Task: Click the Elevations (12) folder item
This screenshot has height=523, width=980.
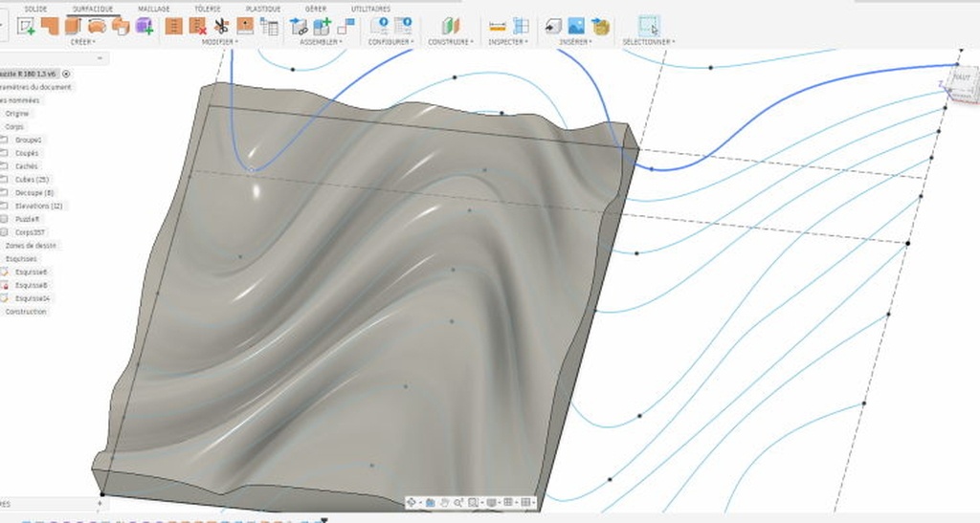Action: pos(38,206)
